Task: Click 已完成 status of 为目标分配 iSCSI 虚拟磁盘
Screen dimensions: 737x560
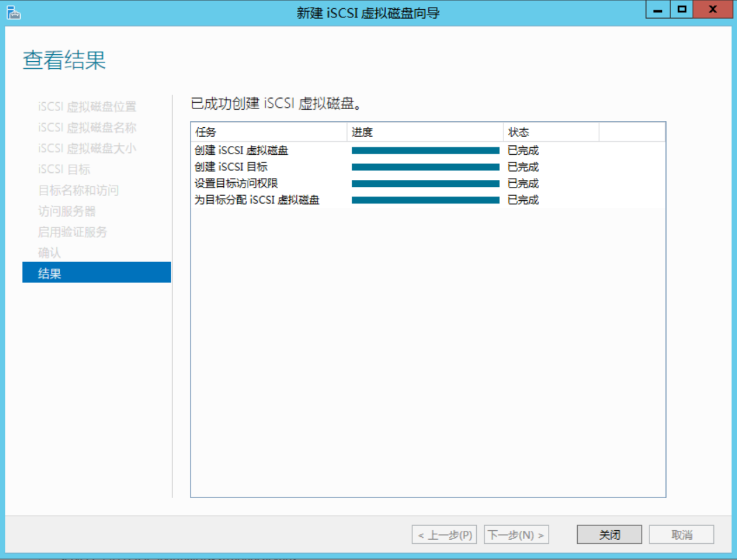Action: pyautogui.click(x=523, y=199)
